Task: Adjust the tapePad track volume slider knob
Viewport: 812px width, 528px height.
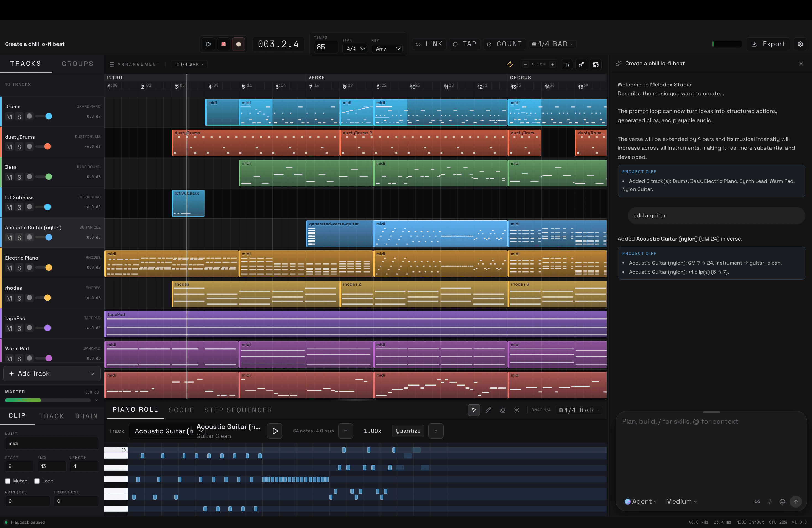Action: coord(48,328)
